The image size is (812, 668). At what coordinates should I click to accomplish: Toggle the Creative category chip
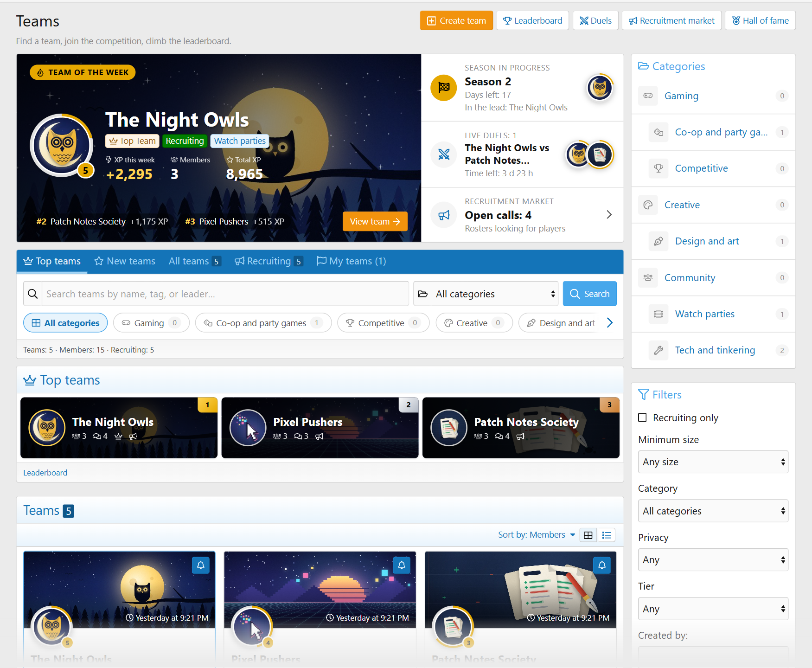coord(474,323)
